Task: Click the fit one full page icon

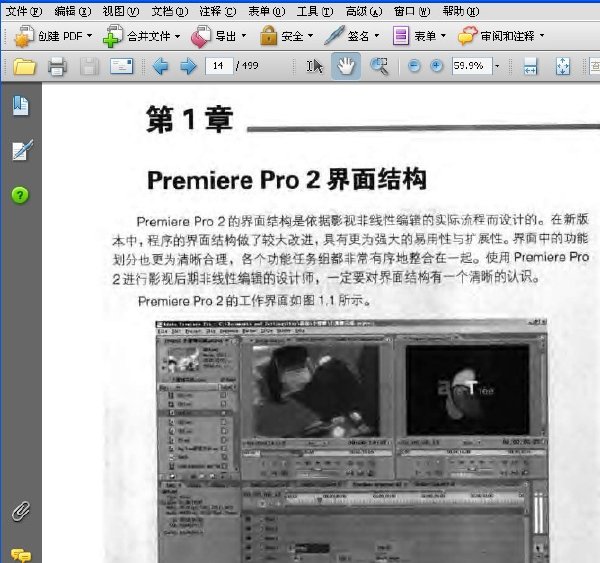Action: coord(563,66)
